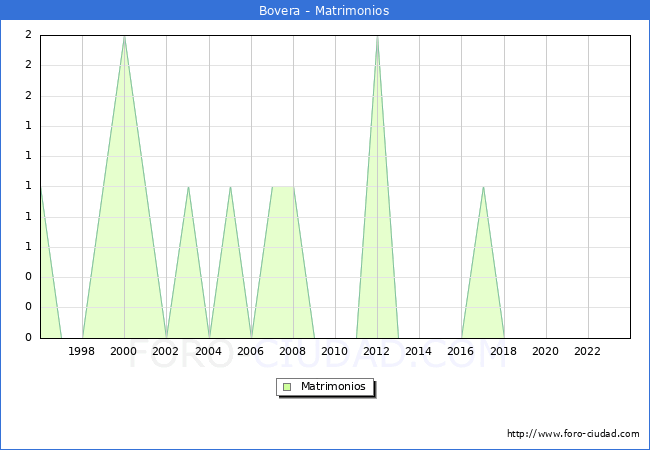This screenshot has height=450, width=650.
Task: Select the 2006 x-axis label
Action: pos(250,351)
